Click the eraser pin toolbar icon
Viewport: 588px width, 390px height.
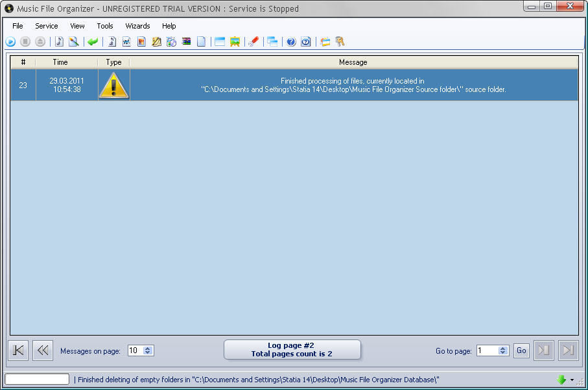[253, 41]
